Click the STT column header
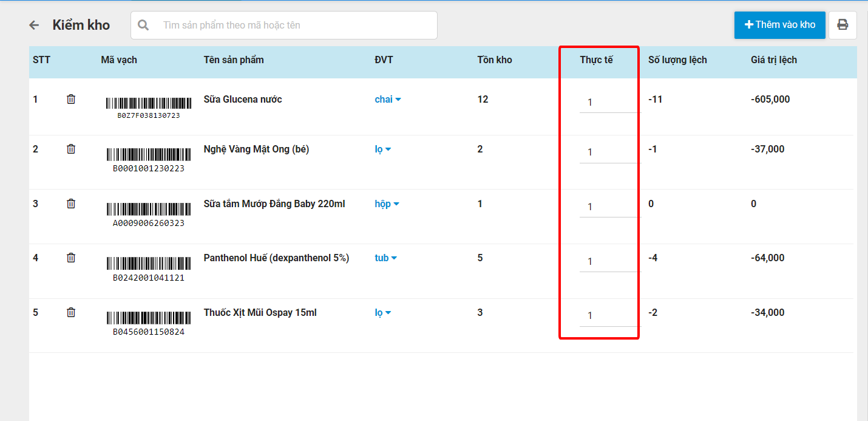 pos(41,60)
